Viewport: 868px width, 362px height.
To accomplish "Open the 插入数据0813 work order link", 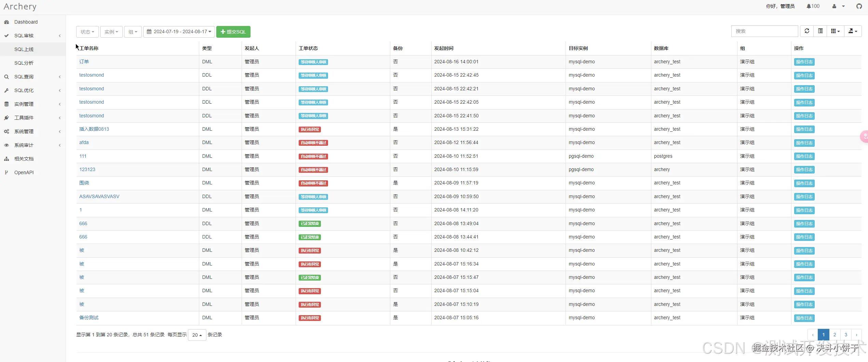I will pos(94,129).
